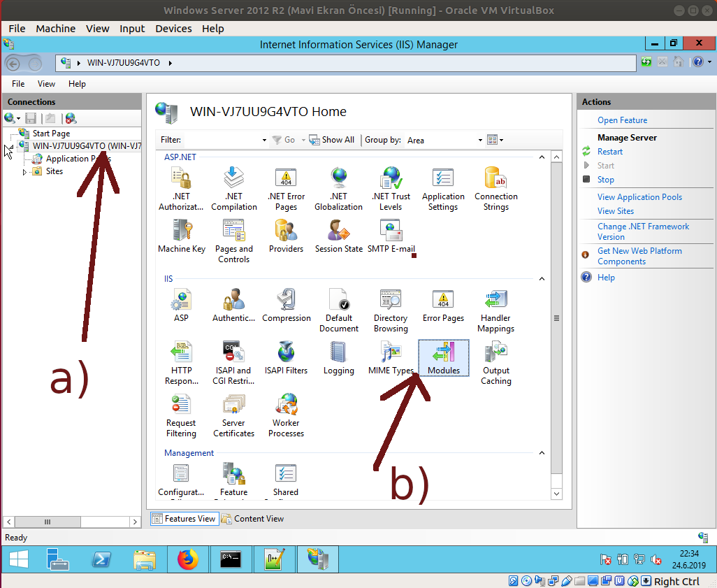Collapse the WIN-VJ7UU9G4VTO server node
The height and width of the screenshot is (588, 717).
coord(11,146)
